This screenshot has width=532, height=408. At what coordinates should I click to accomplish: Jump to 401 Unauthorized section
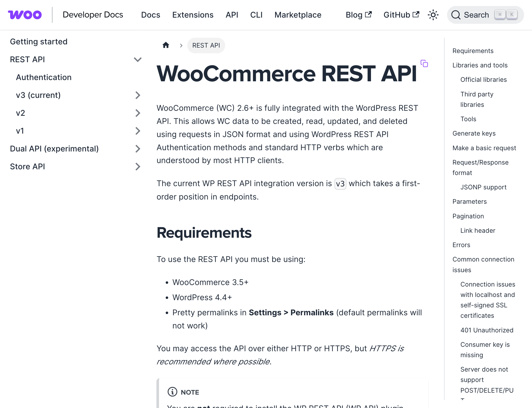click(487, 330)
